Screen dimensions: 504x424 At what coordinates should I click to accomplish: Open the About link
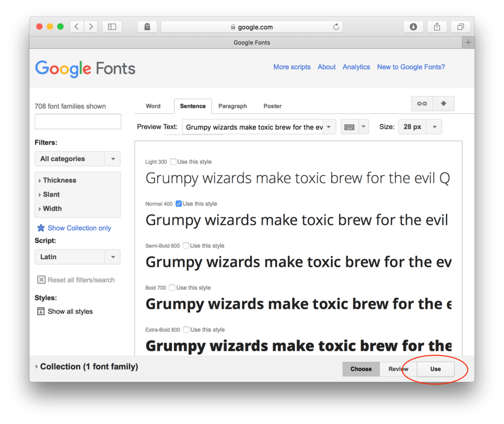pyautogui.click(x=327, y=67)
